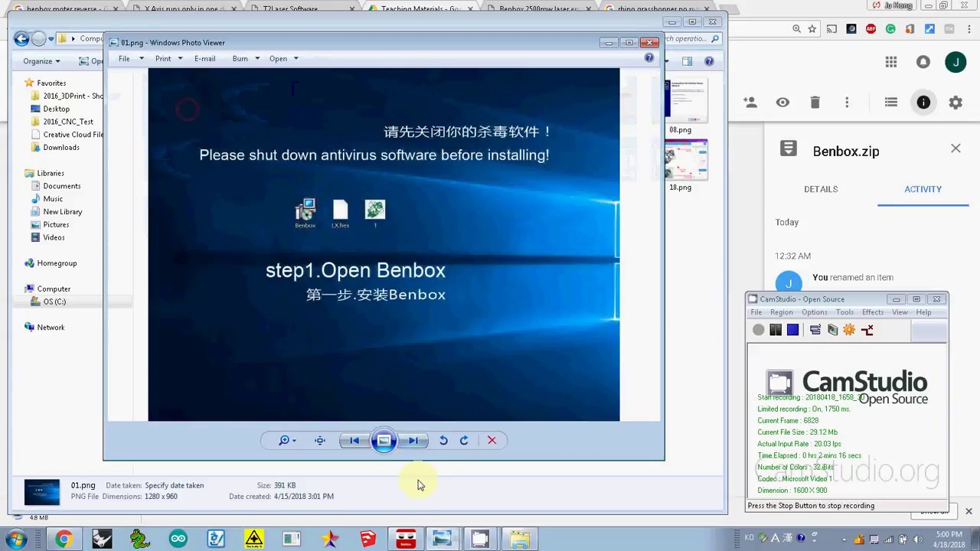Open Google notifications bell
This screenshot has width=980, height=551.
click(923, 62)
